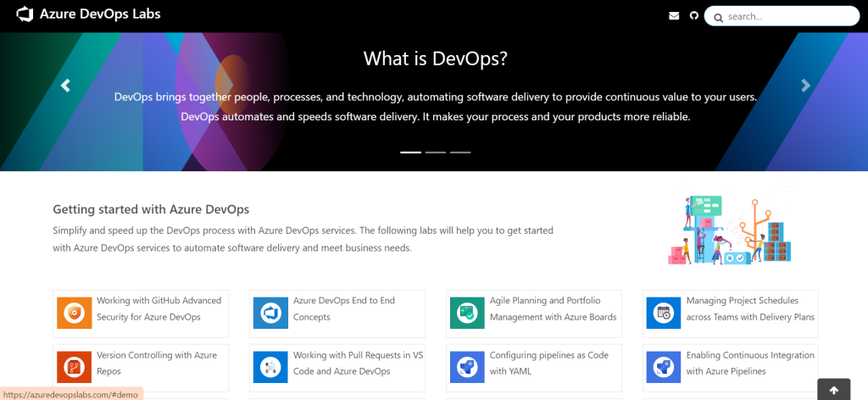Click the pipelines as Code YAML icon

468,367
